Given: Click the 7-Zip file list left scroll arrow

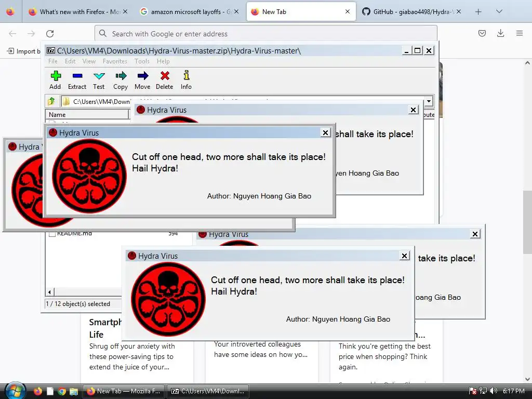Looking at the screenshot, I should [x=49, y=292].
